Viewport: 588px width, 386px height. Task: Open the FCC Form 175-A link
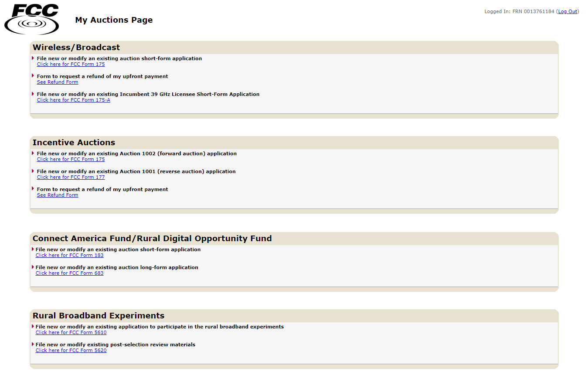coord(73,100)
